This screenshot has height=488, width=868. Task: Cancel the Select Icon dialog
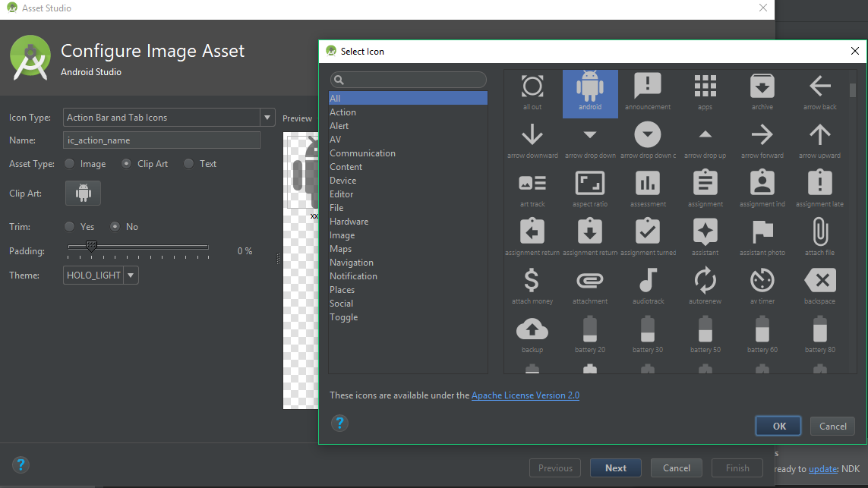(832, 426)
